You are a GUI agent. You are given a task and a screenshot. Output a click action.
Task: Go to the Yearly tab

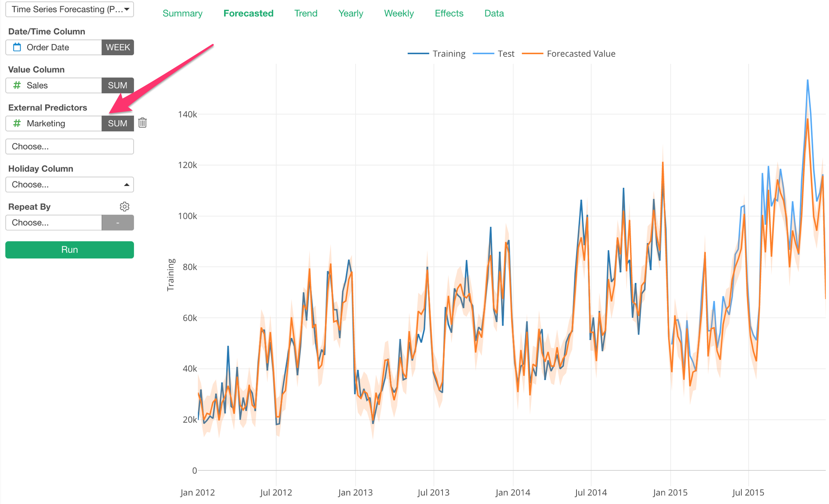(350, 13)
